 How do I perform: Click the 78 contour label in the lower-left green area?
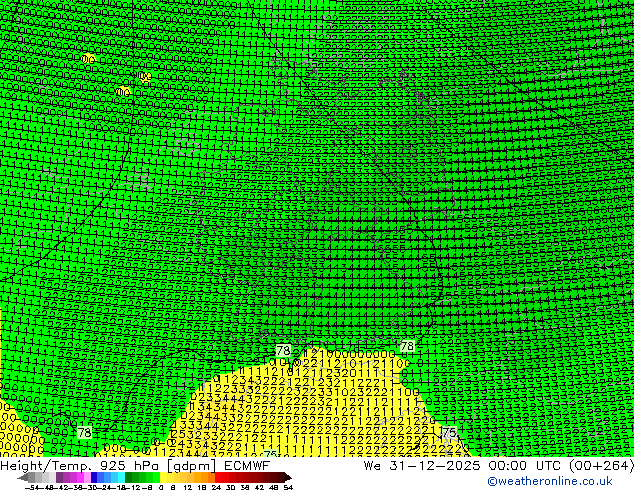pyautogui.click(x=84, y=433)
